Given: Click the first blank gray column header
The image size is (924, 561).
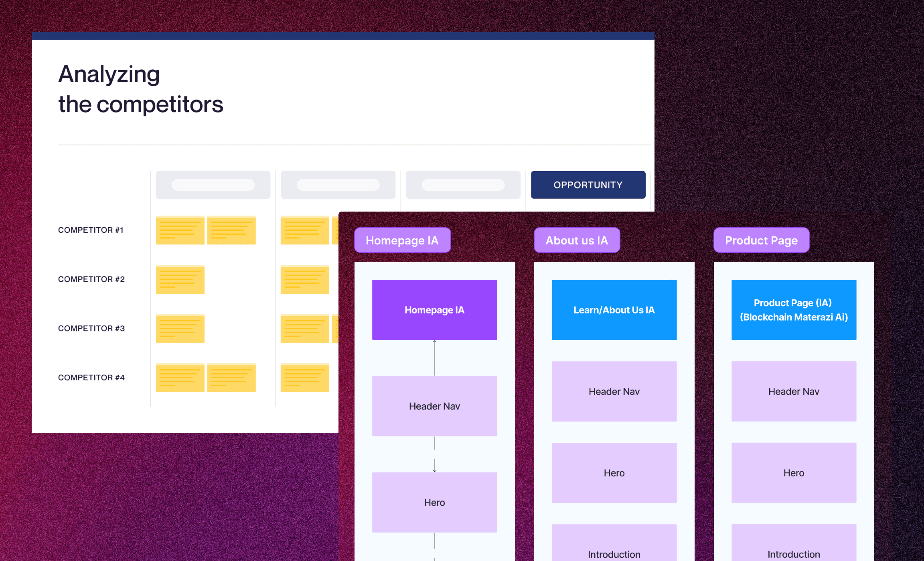Looking at the screenshot, I should (213, 185).
